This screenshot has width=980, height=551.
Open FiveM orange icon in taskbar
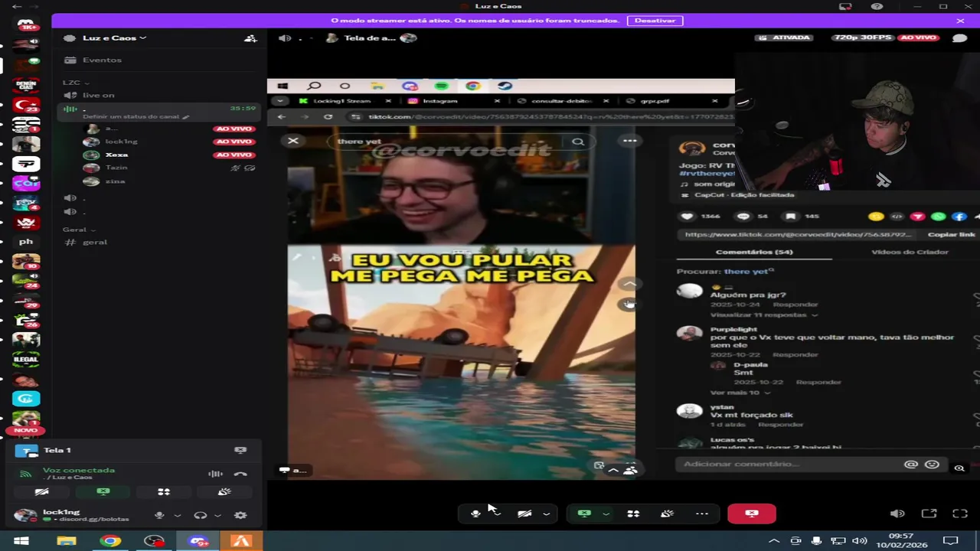(242, 541)
